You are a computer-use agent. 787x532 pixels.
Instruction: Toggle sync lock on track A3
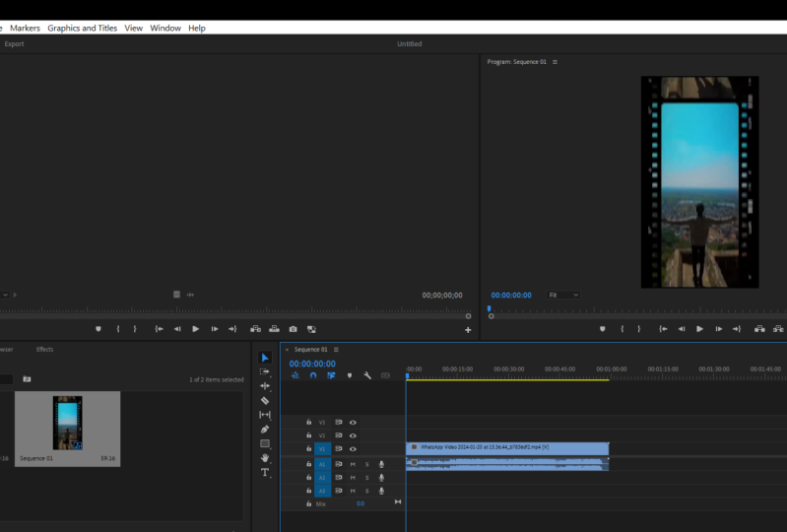[x=339, y=491]
